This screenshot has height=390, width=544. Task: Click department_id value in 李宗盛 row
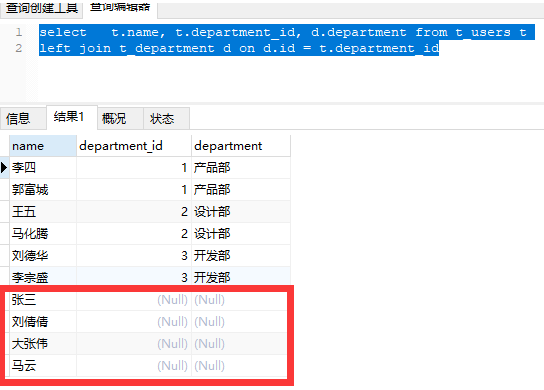coord(134,277)
